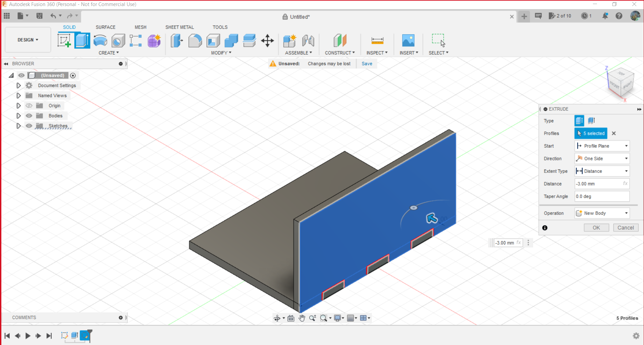Image resolution: width=644 pixels, height=345 pixels.
Task: Click the Pan hand tool
Action: tap(302, 318)
